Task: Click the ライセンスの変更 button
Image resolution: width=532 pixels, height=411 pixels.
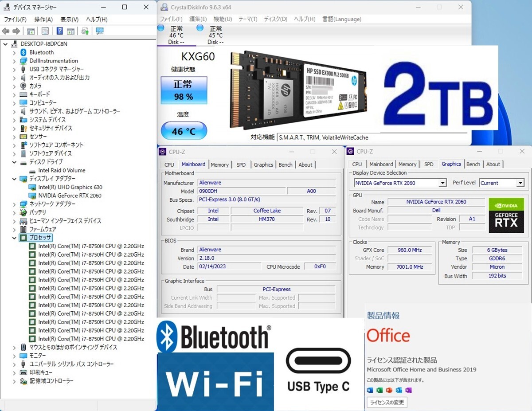Action: pyautogui.click(x=387, y=403)
